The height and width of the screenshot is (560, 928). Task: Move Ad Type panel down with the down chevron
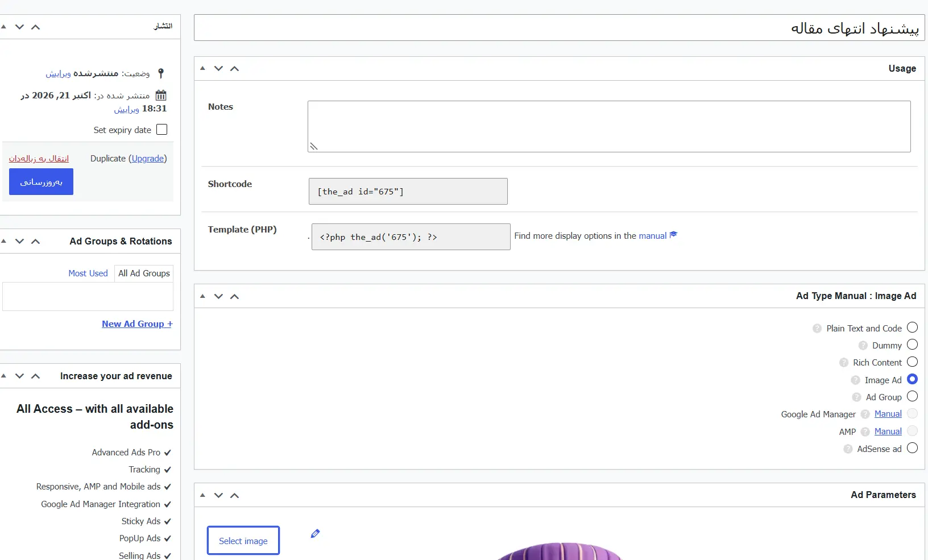click(218, 296)
